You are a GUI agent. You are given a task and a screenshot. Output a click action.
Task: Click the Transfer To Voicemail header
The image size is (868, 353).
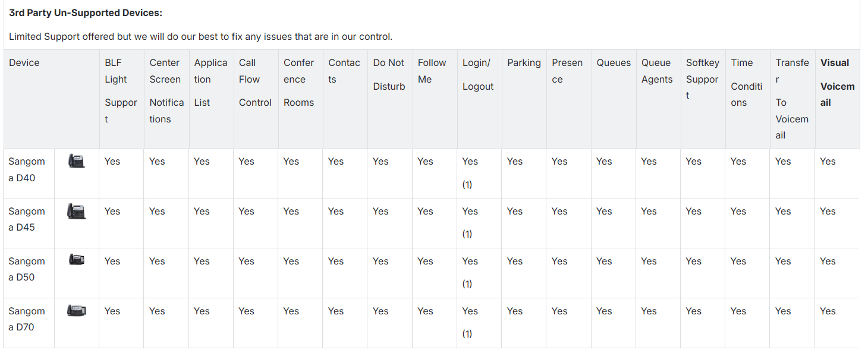pos(792,99)
